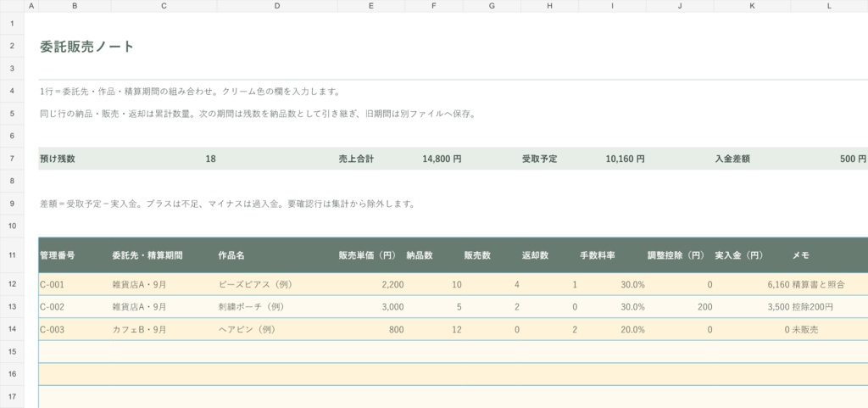Screen dimensions: 868x408
Task: Select the 0 未販売 memo cell
Action: [802, 329]
